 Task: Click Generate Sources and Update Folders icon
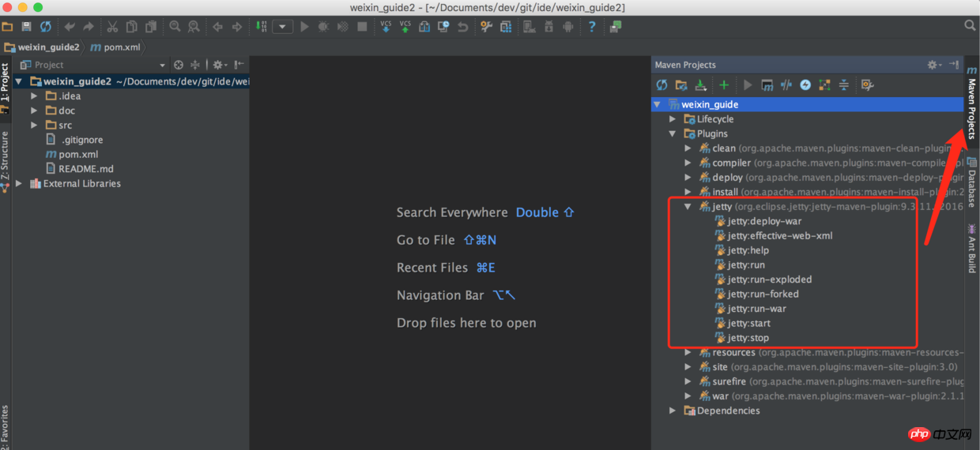coord(681,84)
